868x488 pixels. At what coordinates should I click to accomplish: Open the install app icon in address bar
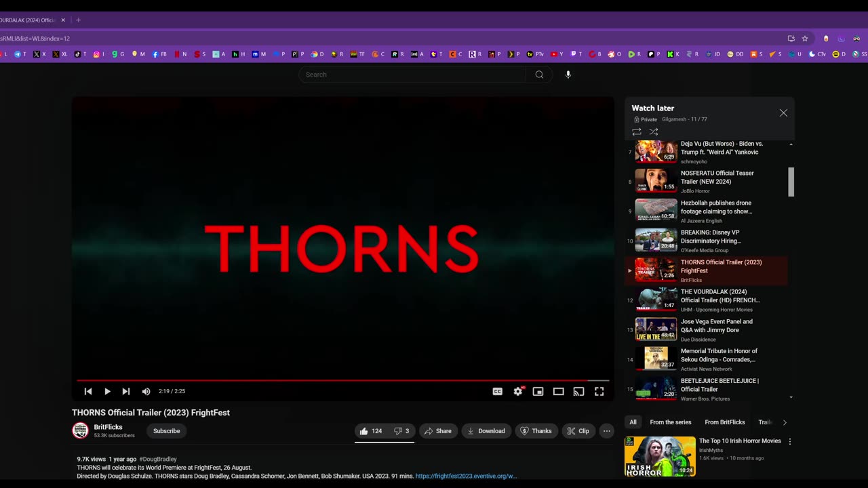pyautogui.click(x=791, y=39)
